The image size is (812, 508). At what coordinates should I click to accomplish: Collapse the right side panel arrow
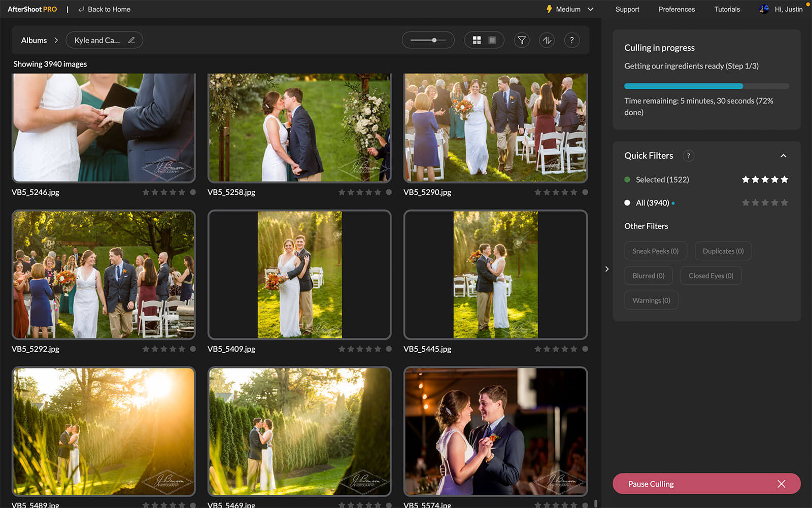pyautogui.click(x=607, y=269)
